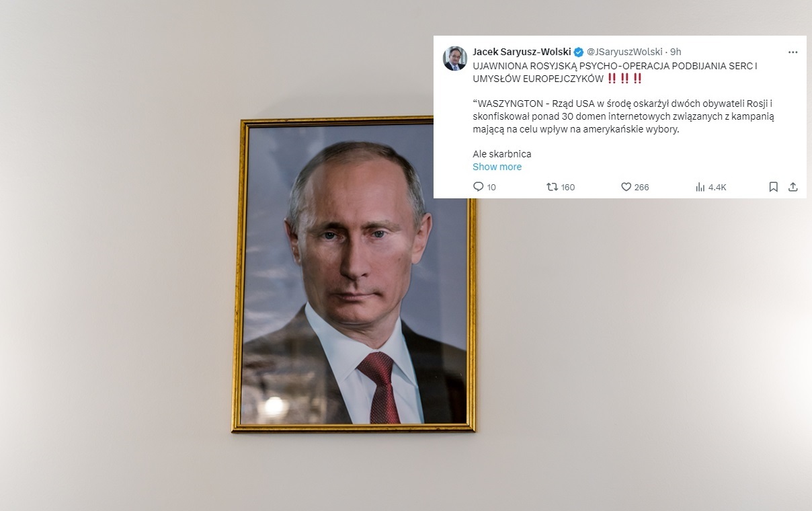This screenshot has height=511, width=812.
Task: Click the repost count 160
Action: [568, 188]
